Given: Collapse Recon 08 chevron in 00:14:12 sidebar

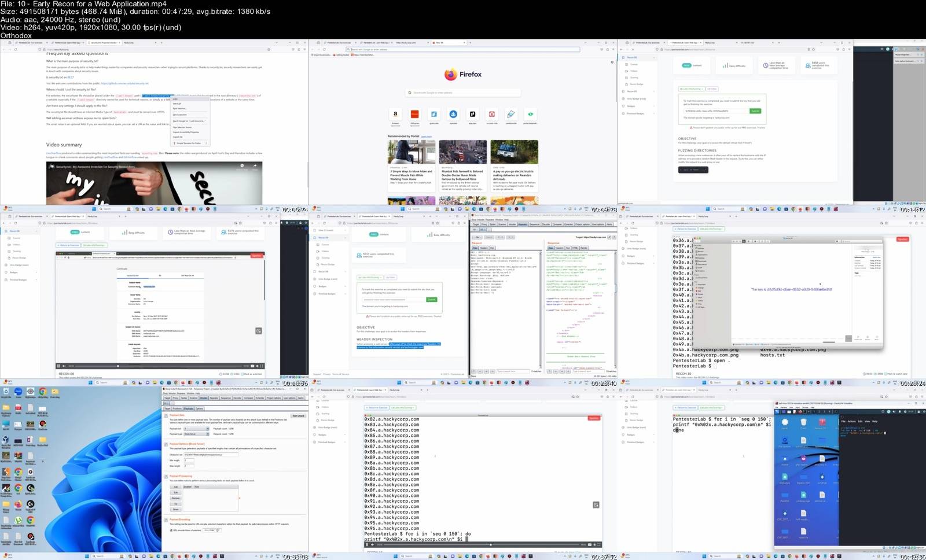Looking at the screenshot, I should 655,57.
